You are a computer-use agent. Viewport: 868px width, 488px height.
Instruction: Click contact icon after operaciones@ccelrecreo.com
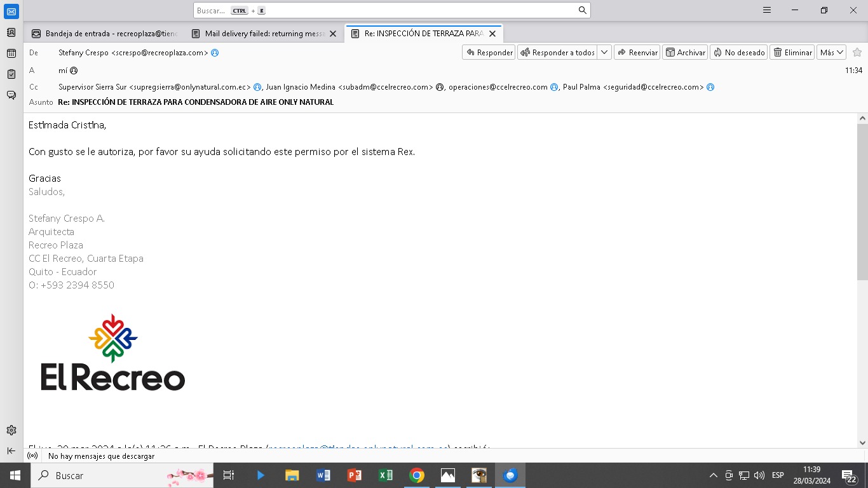(x=554, y=87)
